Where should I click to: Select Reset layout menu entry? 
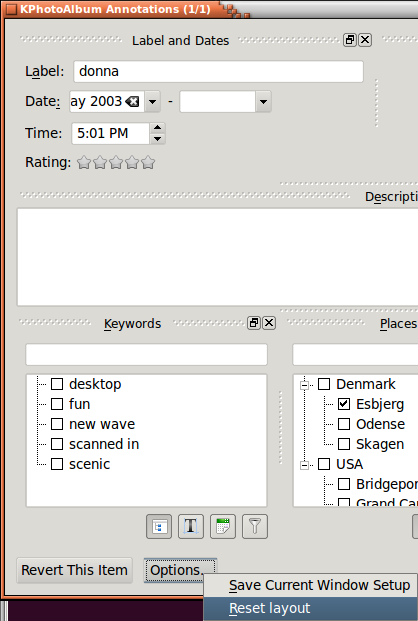click(x=311, y=608)
